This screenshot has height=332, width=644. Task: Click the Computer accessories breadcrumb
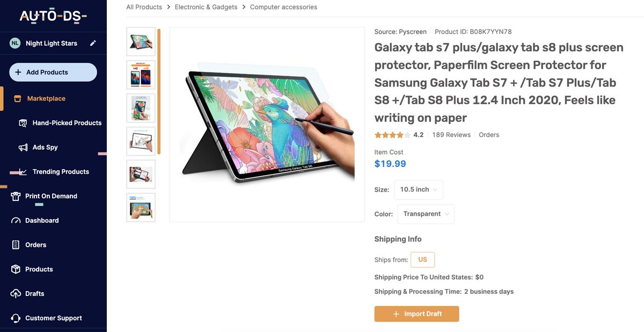click(284, 7)
